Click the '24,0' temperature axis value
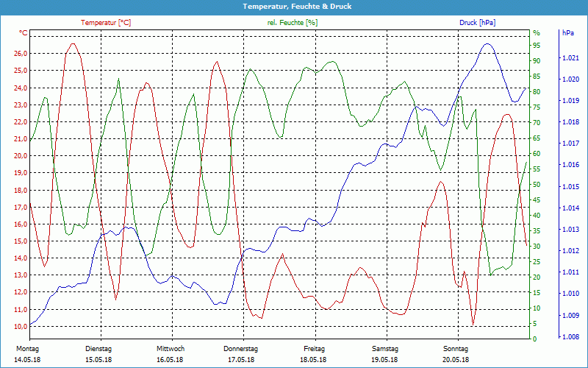The image size is (588, 368). [21, 88]
